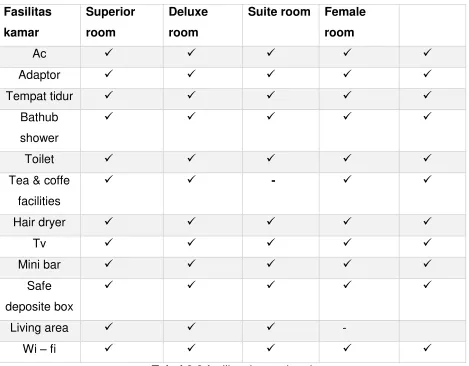Click the Bathub shower checkmark under Female room
Viewport: 469px width, 366px height.
[x=347, y=116]
